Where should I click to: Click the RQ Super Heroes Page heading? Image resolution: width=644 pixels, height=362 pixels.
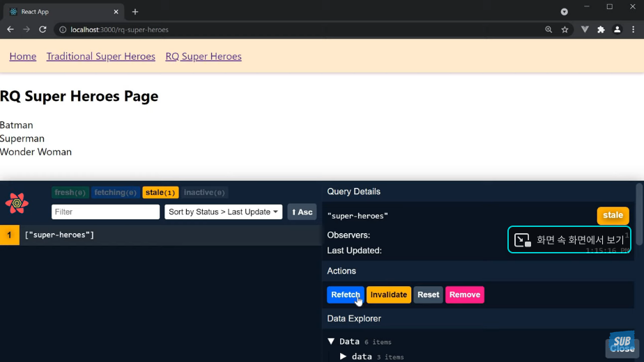[79, 96]
